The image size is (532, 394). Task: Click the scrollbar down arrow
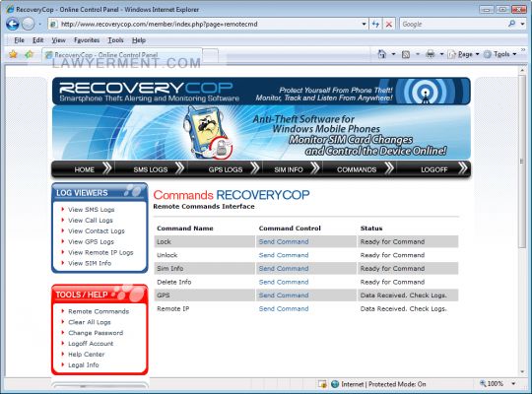click(x=522, y=372)
